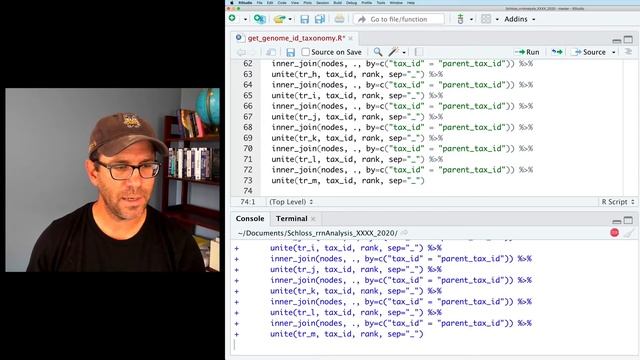This screenshot has width=640, height=360.
Task: Click the Find/Replace magnifier icon
Action: pyautogui.click(x=378, y=52)
